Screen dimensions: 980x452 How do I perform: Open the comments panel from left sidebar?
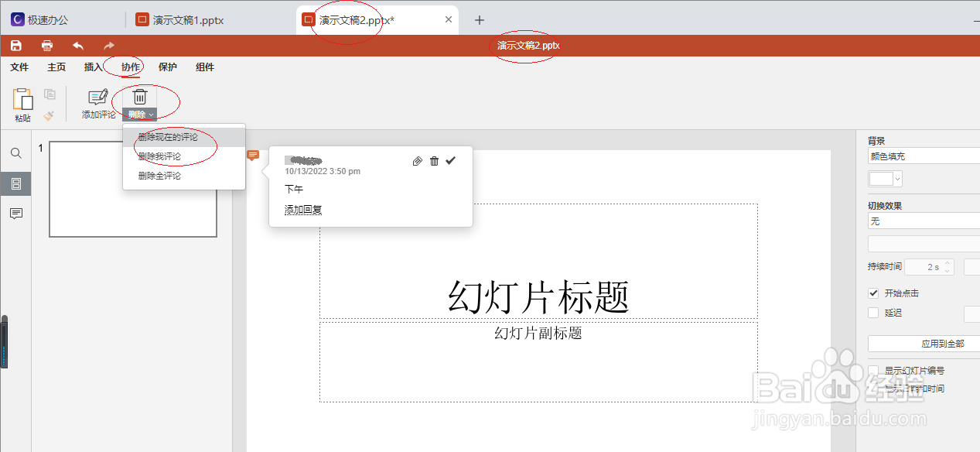(x=15, y=214)
